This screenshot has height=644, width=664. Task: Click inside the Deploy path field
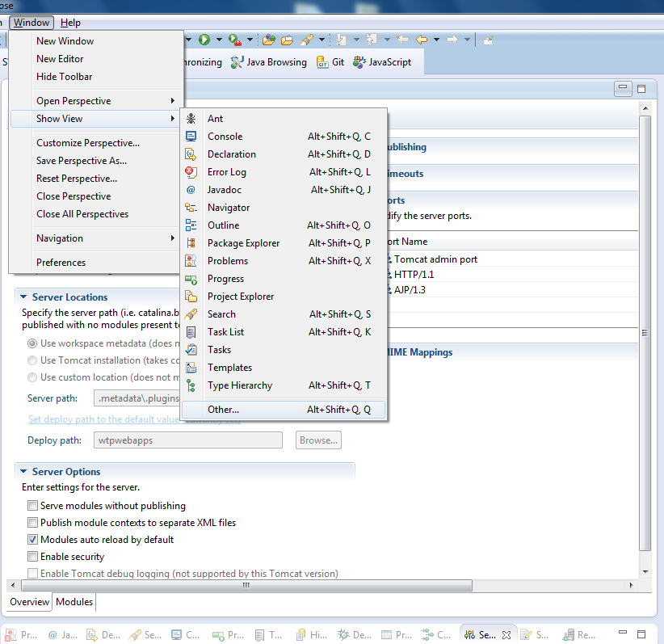(x=186, y=440)
